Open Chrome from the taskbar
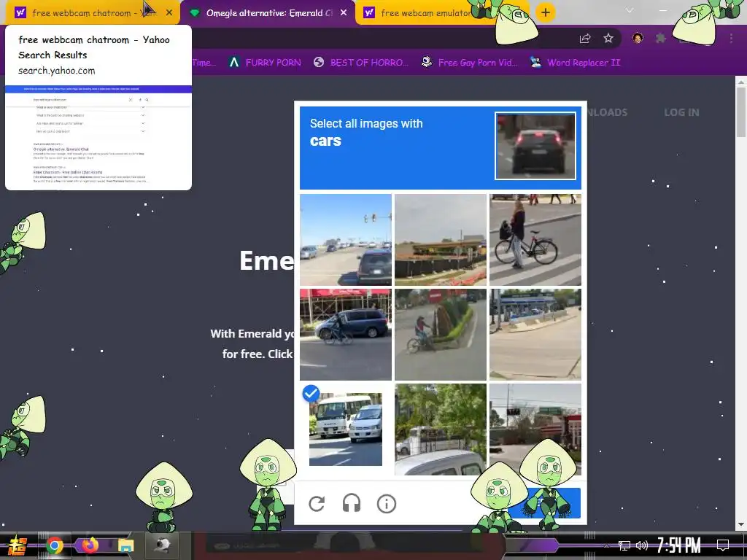Image resolution: width=747 pixels, height=560 pixels. 54,545
